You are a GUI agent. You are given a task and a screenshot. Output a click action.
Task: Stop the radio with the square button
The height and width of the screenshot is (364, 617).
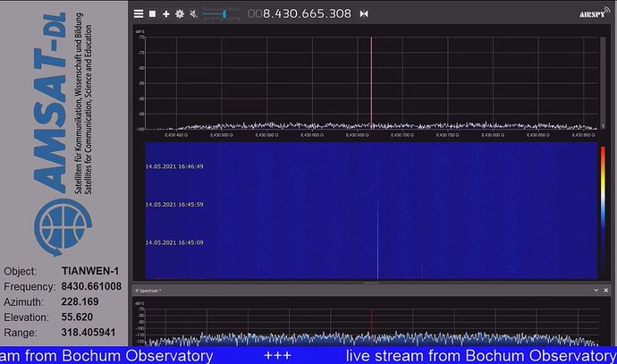click(x=152, y=13)
